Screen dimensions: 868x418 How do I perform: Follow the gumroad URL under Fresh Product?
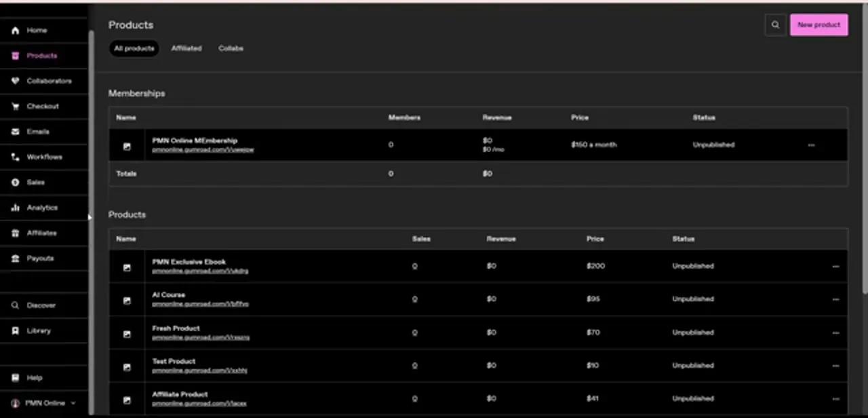click(x=201, y=337)
